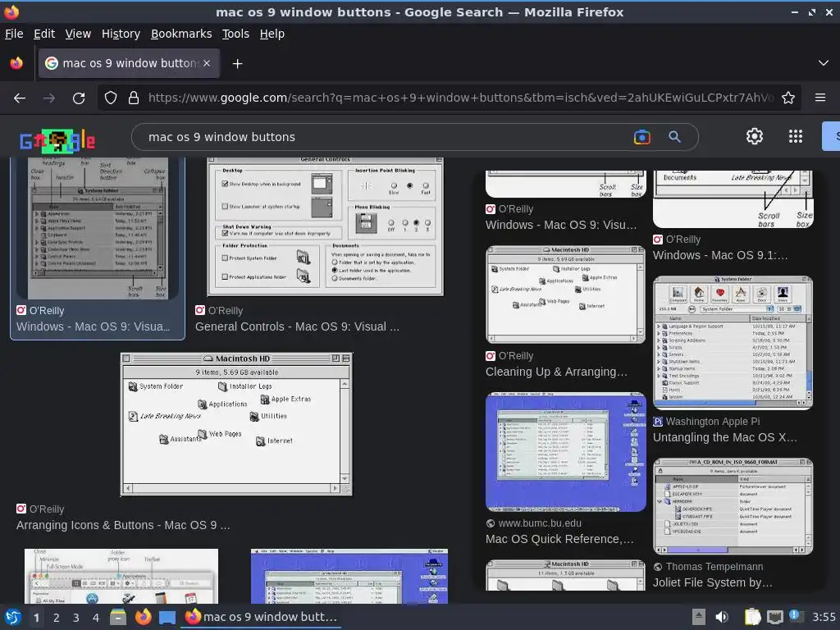Click the network monitor tray icon
Screen dimensions: 840x630
774,617
